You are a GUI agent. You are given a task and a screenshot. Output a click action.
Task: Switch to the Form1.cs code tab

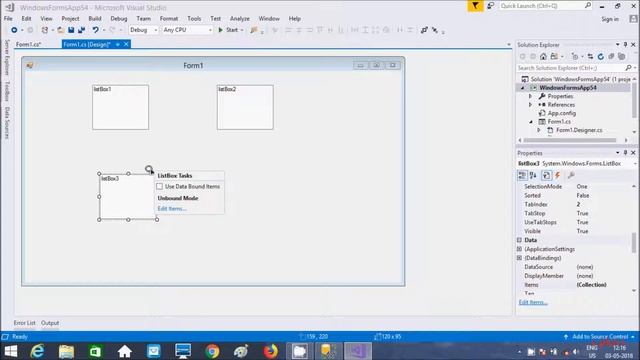tap(28, 44)
